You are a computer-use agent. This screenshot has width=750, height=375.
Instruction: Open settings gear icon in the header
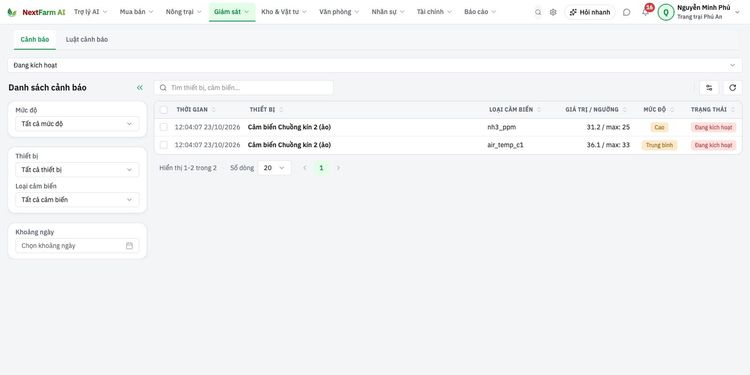pos(553,12)
